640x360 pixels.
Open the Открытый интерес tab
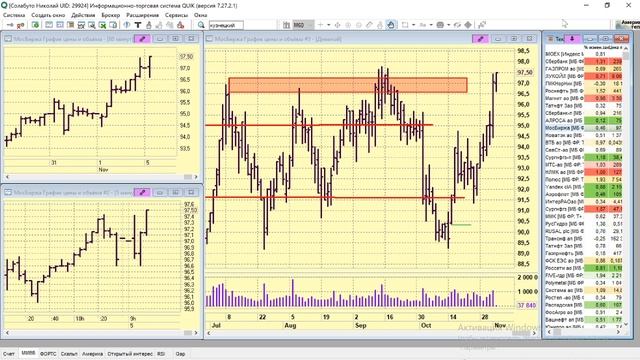130,354
